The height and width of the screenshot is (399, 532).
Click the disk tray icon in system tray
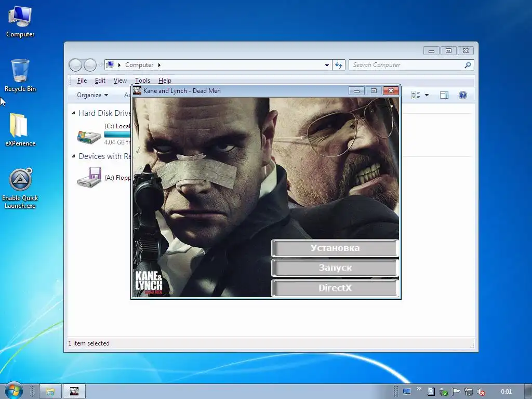[431, 392]
